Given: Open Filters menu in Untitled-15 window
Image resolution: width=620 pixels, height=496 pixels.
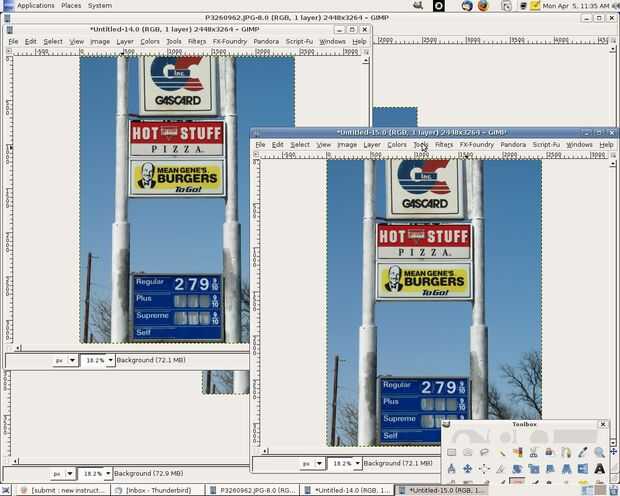Looking at the screenshot, I should click(x=444, y=145).
